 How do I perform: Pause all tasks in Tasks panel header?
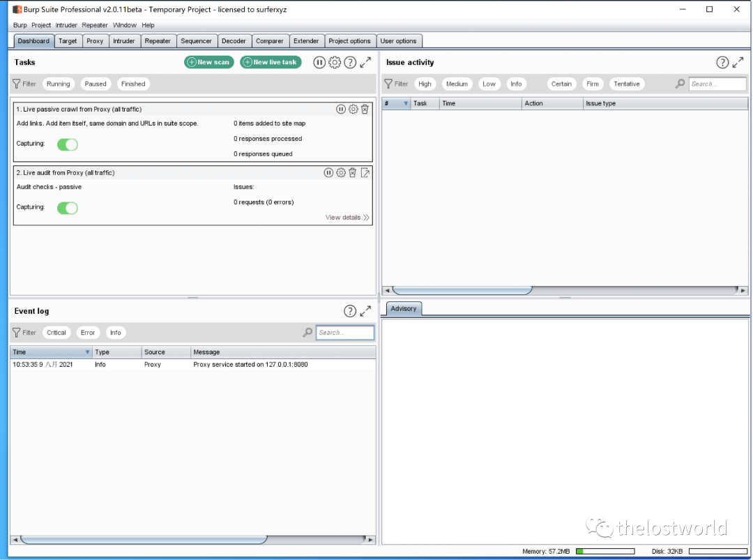point(319,63)
